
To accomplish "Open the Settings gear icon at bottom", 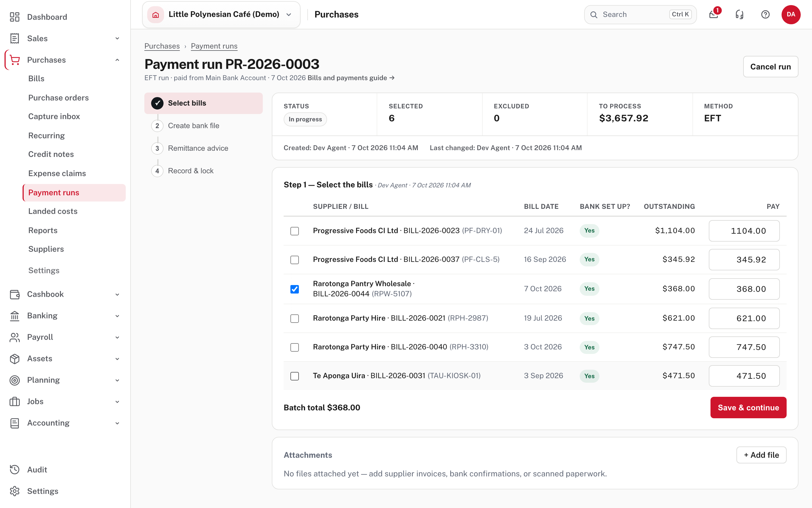I will 14,491.
